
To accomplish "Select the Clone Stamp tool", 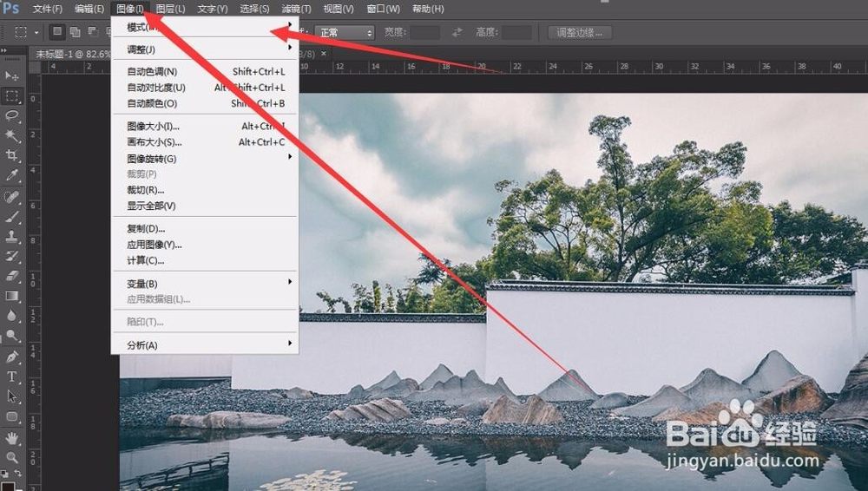I will (11, 236).
